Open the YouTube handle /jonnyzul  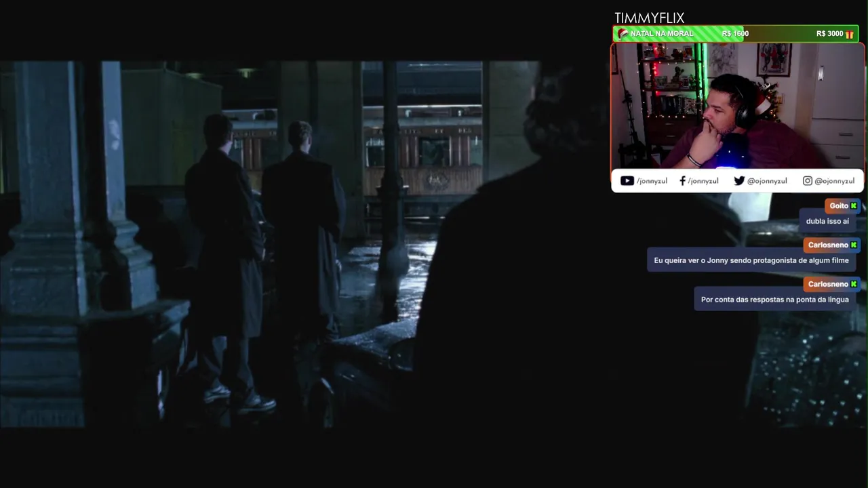[x=652, y=181]
